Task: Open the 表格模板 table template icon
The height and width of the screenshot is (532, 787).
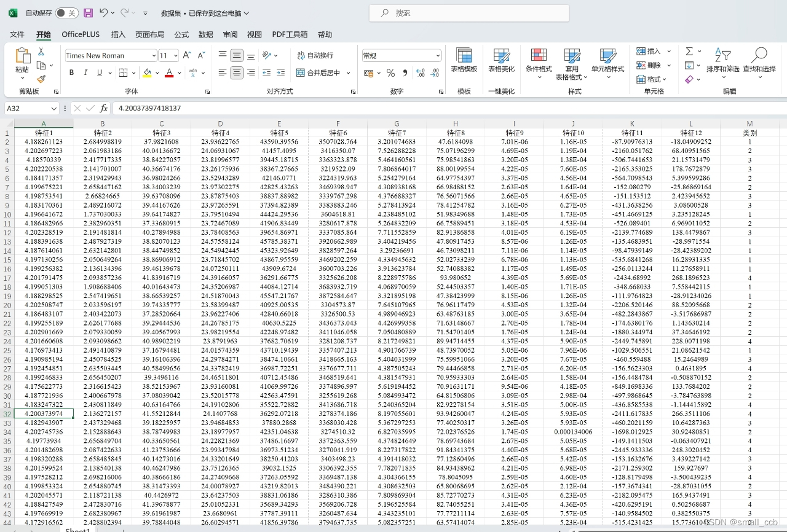Action: coord(464,60)
